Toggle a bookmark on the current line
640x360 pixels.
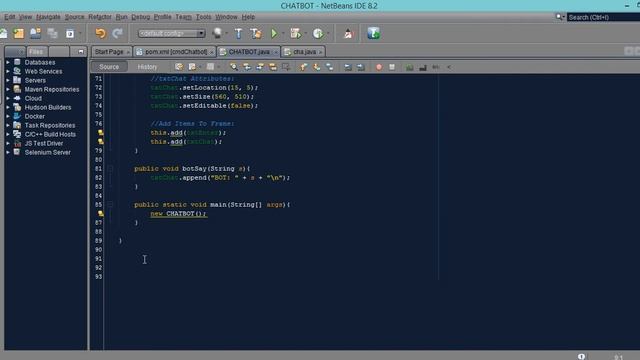coord(329,67)
